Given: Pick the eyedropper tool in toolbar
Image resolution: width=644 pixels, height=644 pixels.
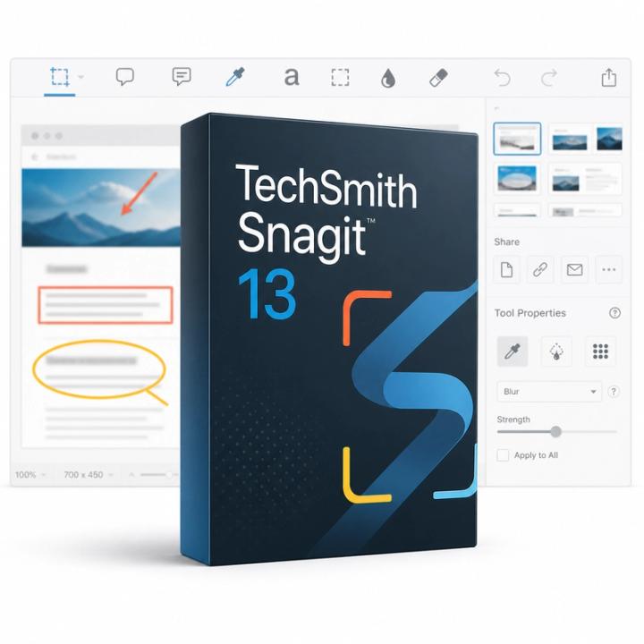Looking at the screenshot, I should (x=235, y=77).
